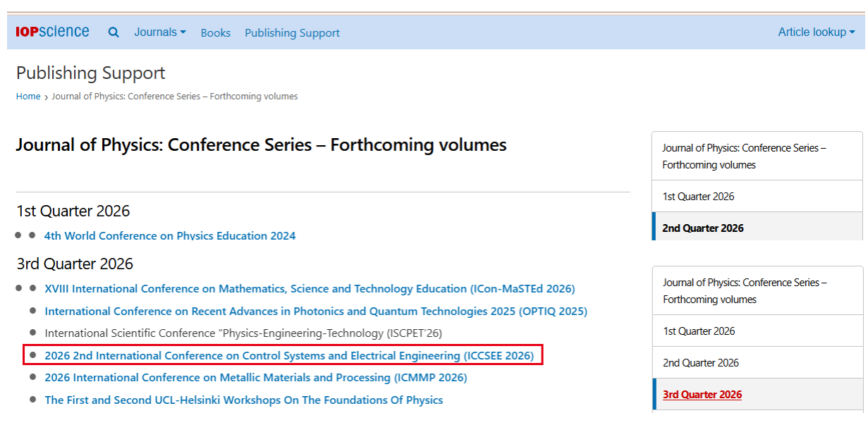Click the red 3rd Quarter 2026 sidebar link
The image size is (868, 425).
(702, 395)
